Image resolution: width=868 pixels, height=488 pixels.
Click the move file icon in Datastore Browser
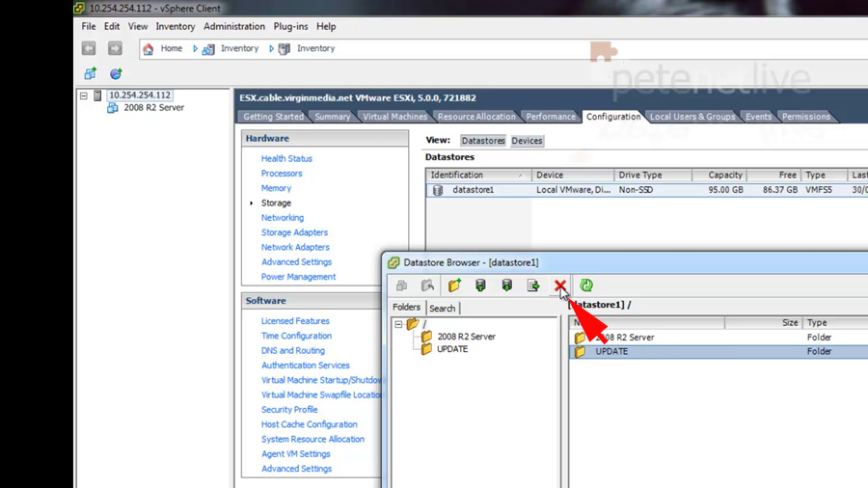(x=533, y=285)
